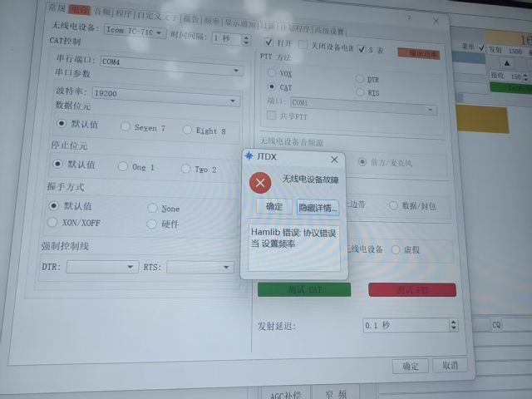Click the orange 输出功率 button

tap(419, 53)
